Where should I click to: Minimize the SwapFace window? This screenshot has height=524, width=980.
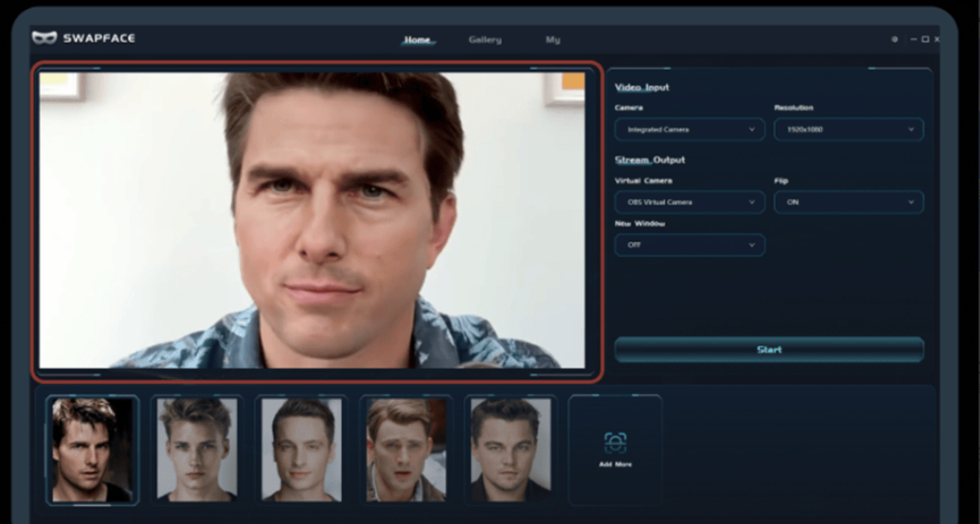913,39
